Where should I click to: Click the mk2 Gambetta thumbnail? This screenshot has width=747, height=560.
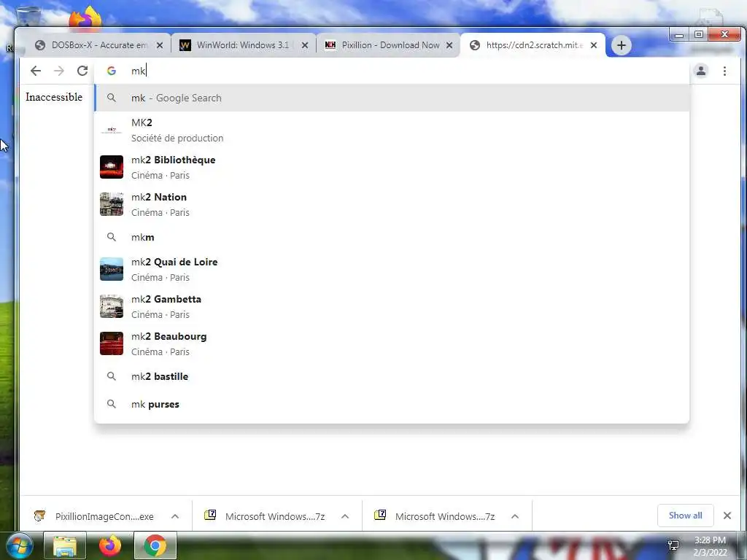click(112, 306)
